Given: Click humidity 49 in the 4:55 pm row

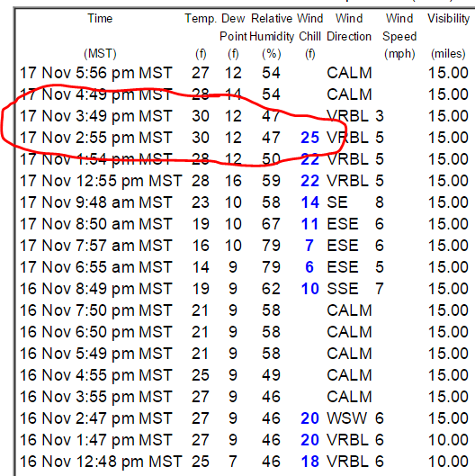Looking at the screenshot, I should 271,375.
